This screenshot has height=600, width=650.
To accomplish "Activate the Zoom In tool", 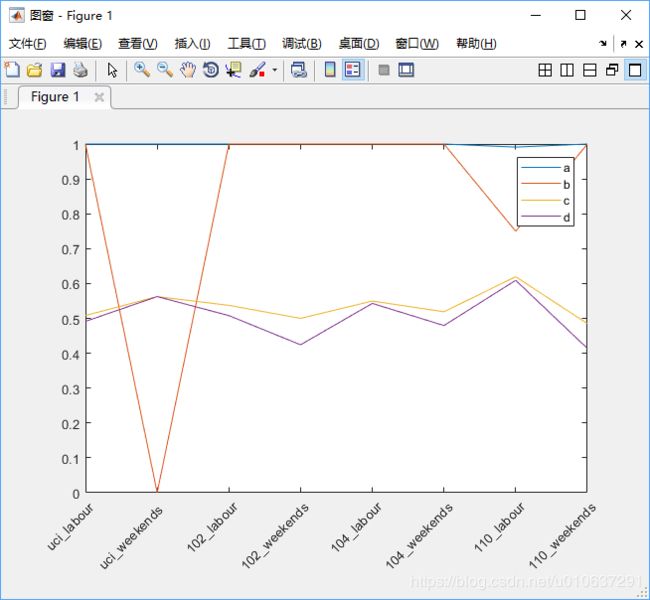I will 142,70.
